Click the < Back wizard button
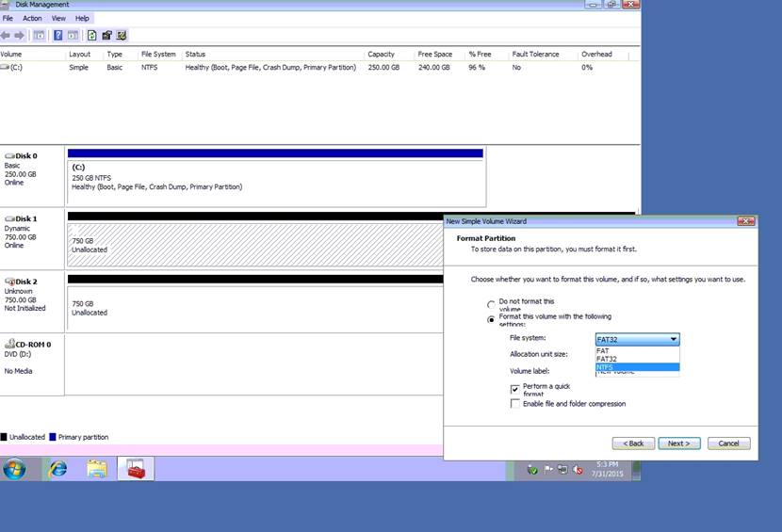The width and height of the screenshot is (782, 532). pos(633,443)
